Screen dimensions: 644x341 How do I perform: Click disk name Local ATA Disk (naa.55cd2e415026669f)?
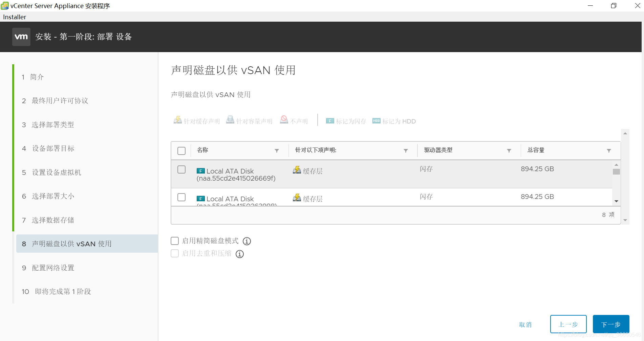236,175
